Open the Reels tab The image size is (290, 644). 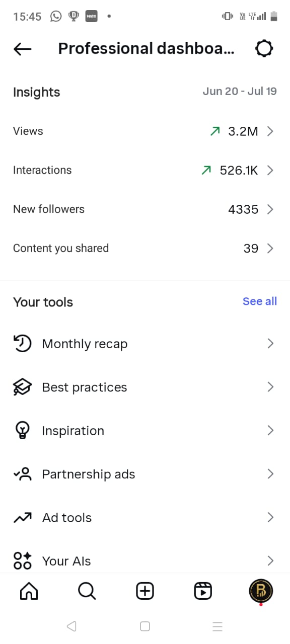click(203, 591)
